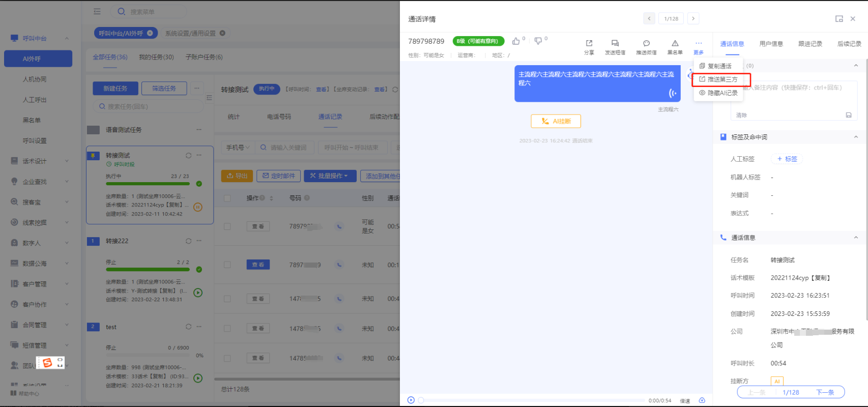Click 下一条 to view next record
The width and height of the screenshot is (868, 407).
click(x=825, y=392)
